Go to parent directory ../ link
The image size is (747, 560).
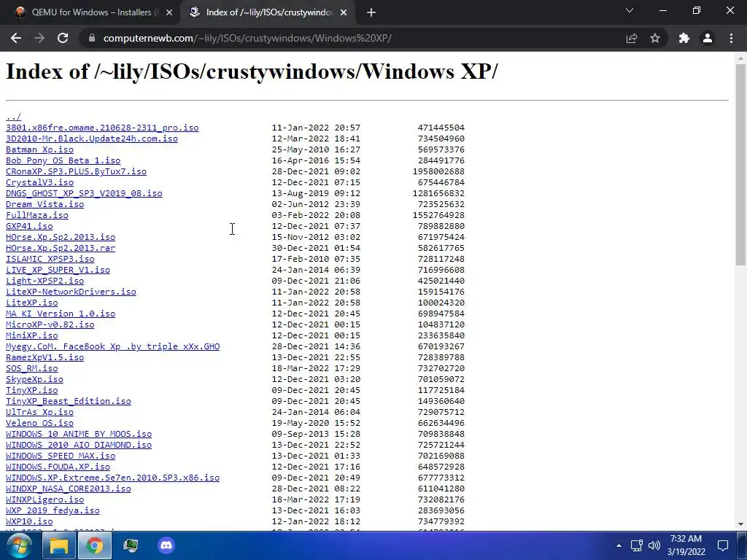coord(13,117)
